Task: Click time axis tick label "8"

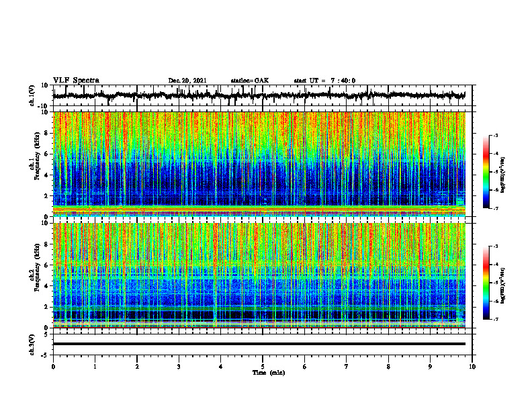Action: tap(388, 367)
